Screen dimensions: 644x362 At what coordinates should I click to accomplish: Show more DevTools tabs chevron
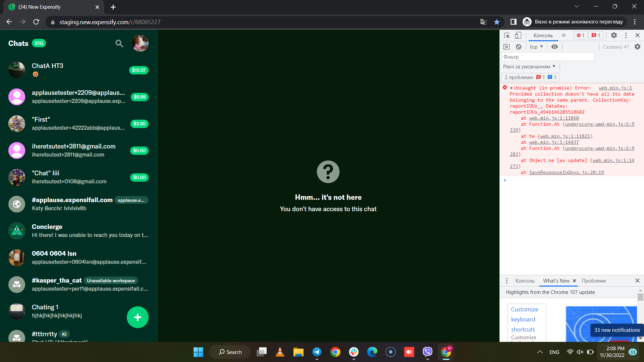coord(563,35)
